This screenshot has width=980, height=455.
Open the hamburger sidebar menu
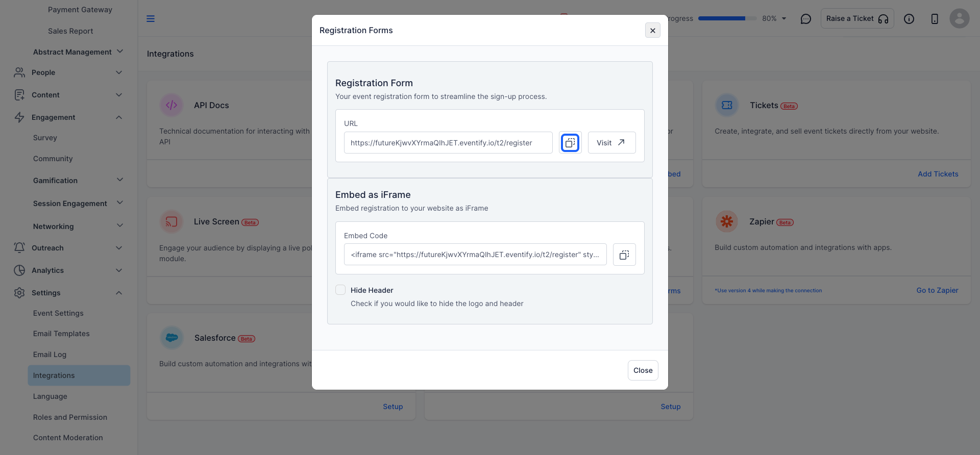[151, 19]
